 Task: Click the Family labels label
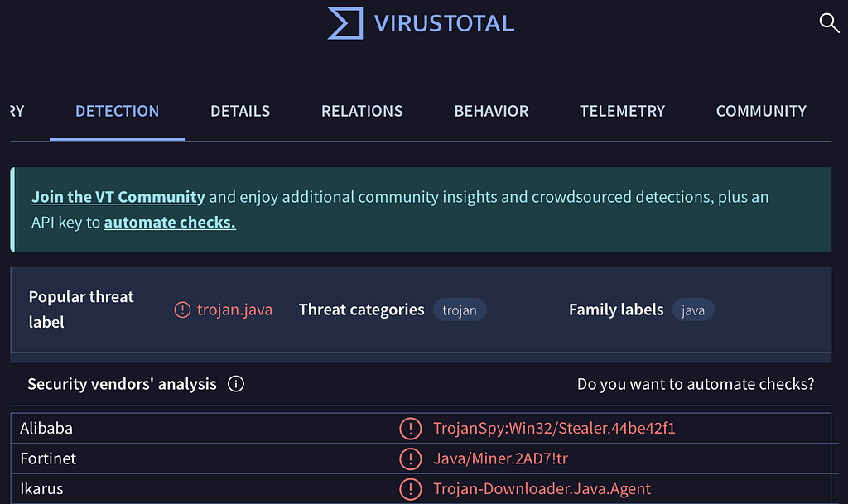tap(616, 310)
